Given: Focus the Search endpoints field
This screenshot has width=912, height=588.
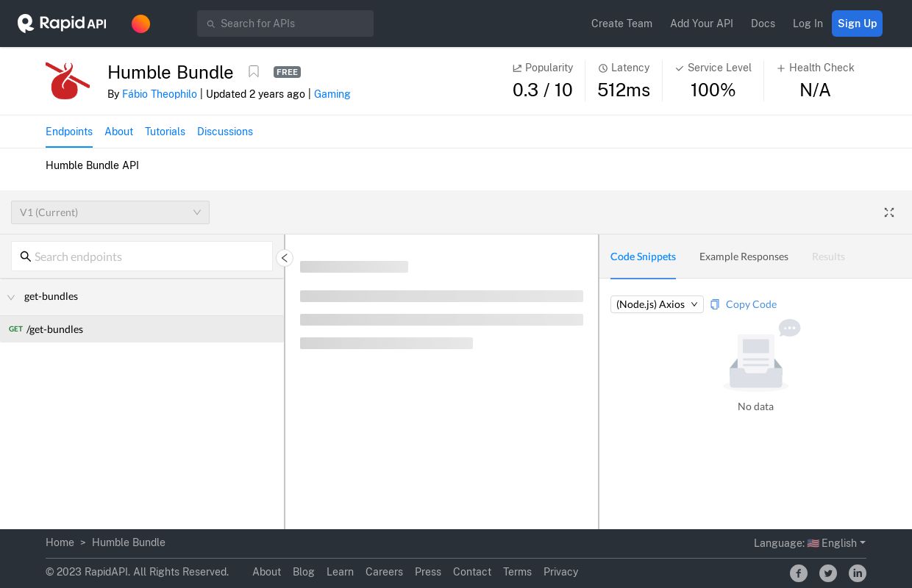Looking at the screenshot, I should coord(142,257).
